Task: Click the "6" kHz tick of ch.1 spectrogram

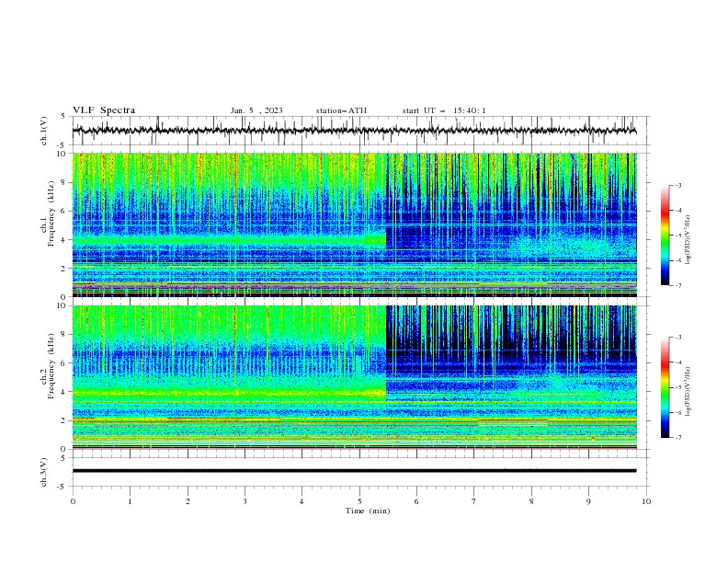Action: pyautogui.click(x=64, y=211)
